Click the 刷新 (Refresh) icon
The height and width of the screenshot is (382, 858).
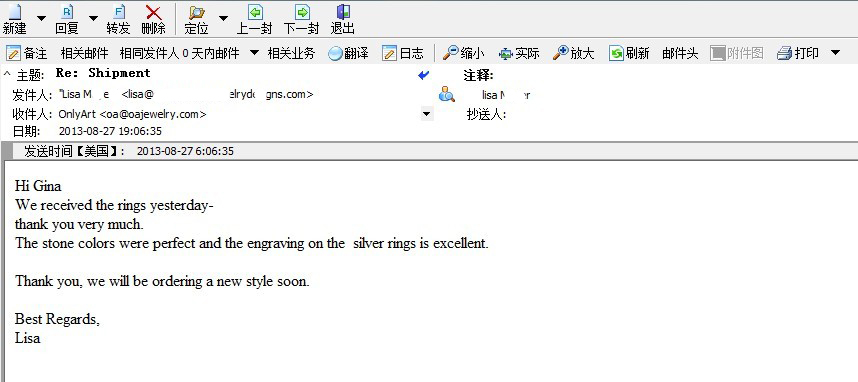point(616,53)
